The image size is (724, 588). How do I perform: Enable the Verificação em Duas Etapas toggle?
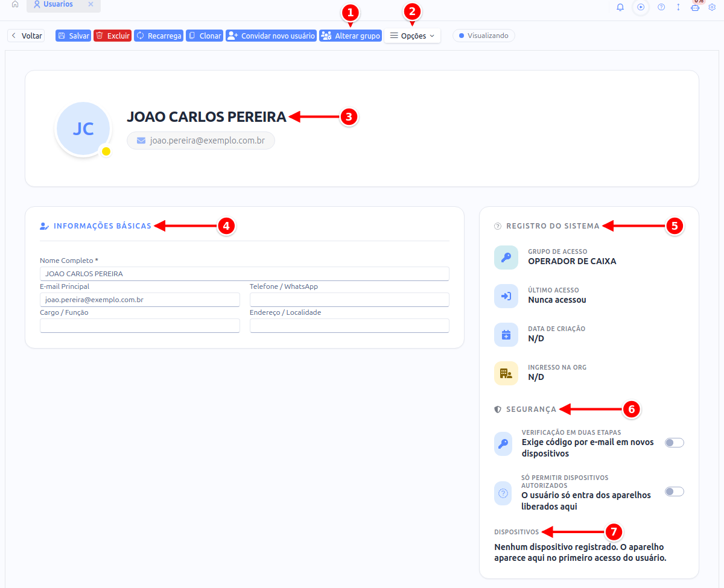(674, 443)
